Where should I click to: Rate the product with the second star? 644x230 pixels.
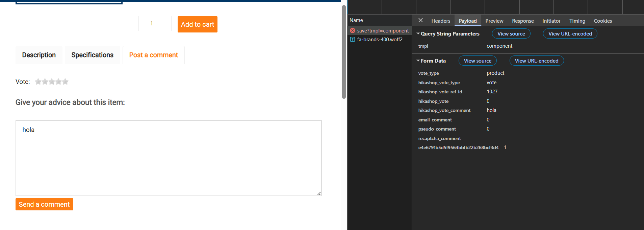(x=45, y=82)
